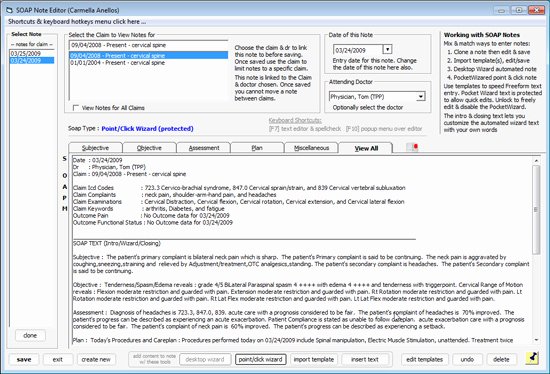Click the save button
Image resolution: width=550 pixels, height=374 pixels.
(x=24, y=359)
